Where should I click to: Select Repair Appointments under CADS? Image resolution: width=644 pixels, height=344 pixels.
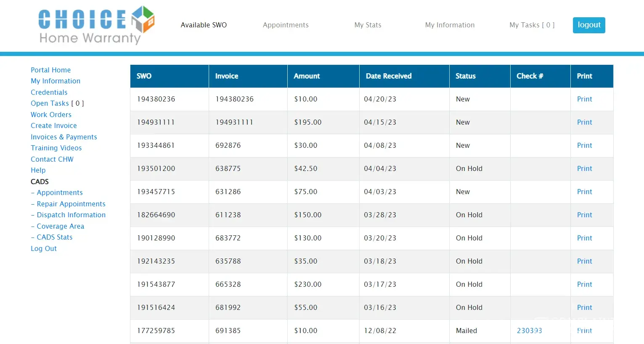pos(71,204)
